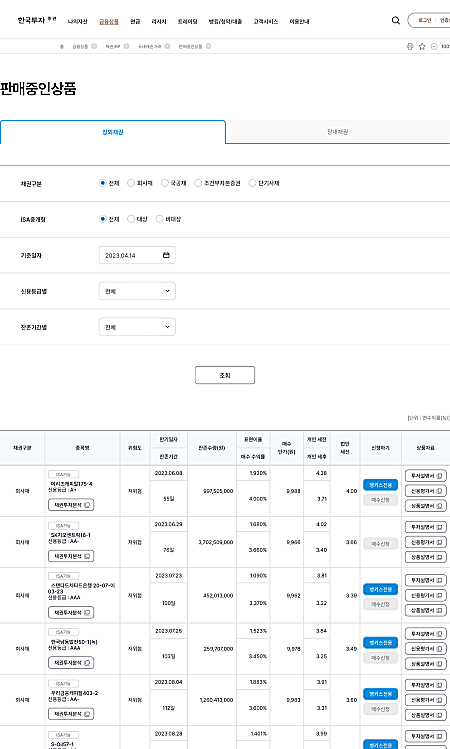Click blue 뱅키스전용 button for 1,260,412,000 row
Viewport: 450px width, 749px height.
pos(380,694)
